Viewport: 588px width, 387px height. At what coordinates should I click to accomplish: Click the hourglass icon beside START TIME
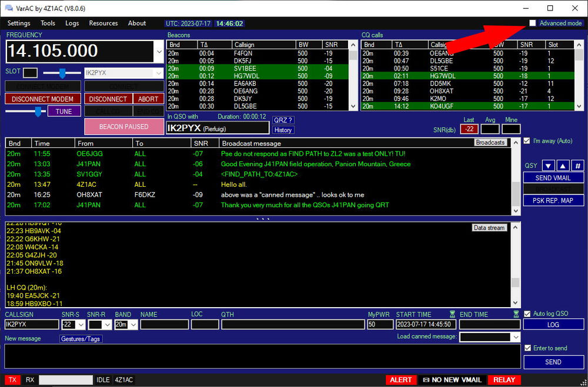pyautogui.click(x=453, y=314)
